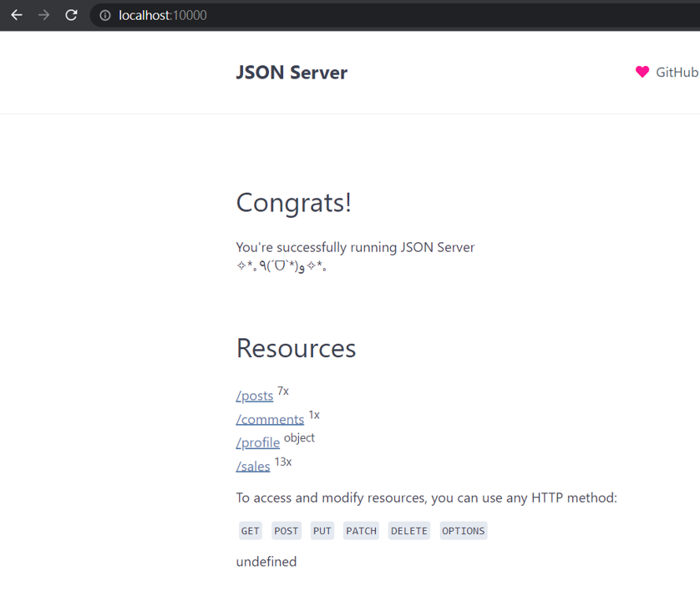Click the PATCH method label
The image size is (700, 601).
[361, 531]
